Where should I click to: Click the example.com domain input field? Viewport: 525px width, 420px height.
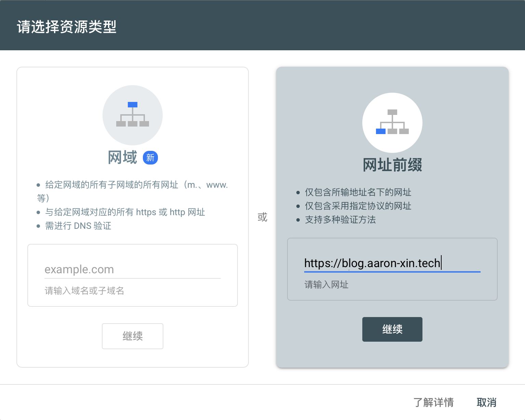(x=132, y=269)
